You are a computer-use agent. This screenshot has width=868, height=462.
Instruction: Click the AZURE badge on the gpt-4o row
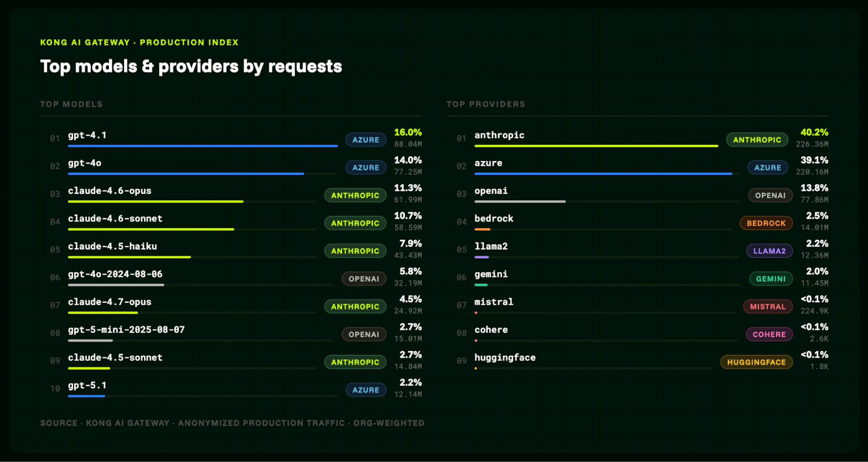(x=366, y=167)
